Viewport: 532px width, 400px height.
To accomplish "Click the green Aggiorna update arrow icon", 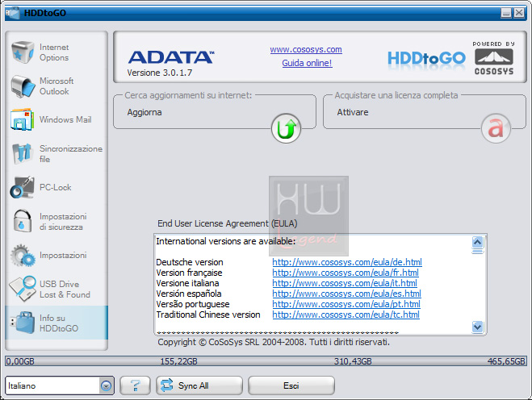I will pyautogui.click(x=286, y=128).
